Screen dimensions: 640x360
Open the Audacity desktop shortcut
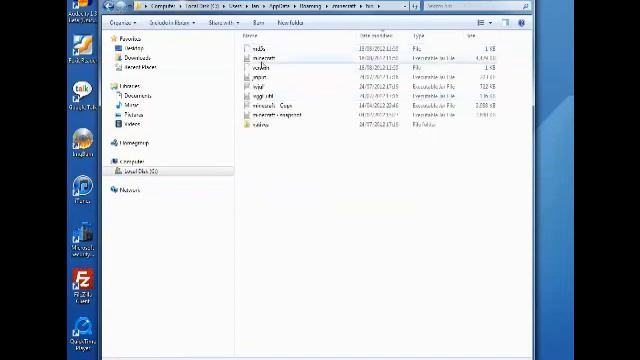coord(82,11)
